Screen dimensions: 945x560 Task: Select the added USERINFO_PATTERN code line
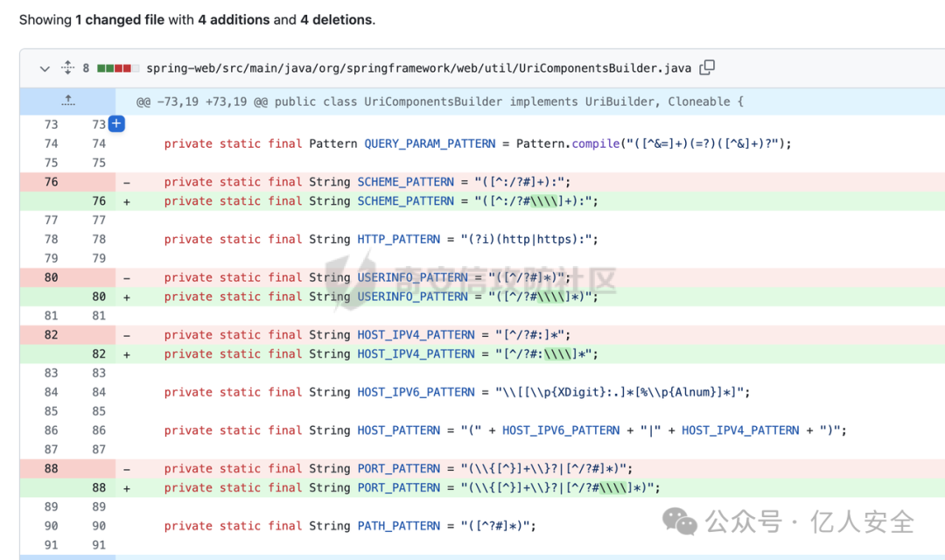click(381, 297)
